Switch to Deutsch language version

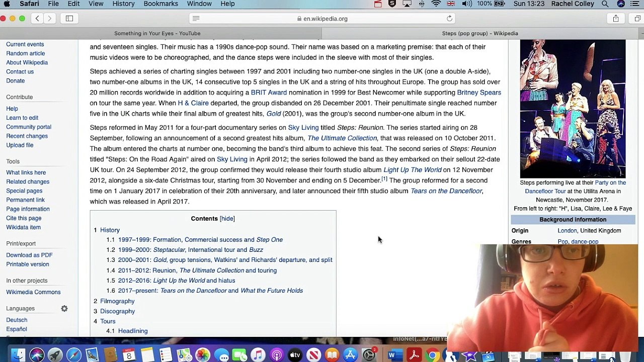tap(17, 320)
